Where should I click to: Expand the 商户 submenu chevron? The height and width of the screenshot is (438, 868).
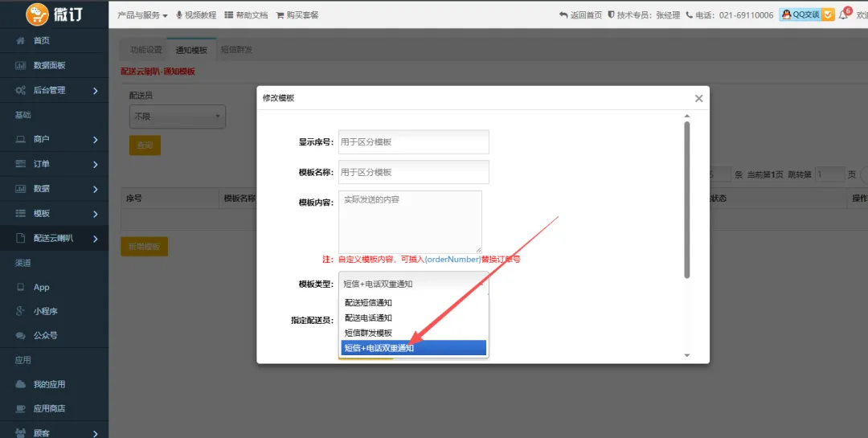[x=95, y=140]
